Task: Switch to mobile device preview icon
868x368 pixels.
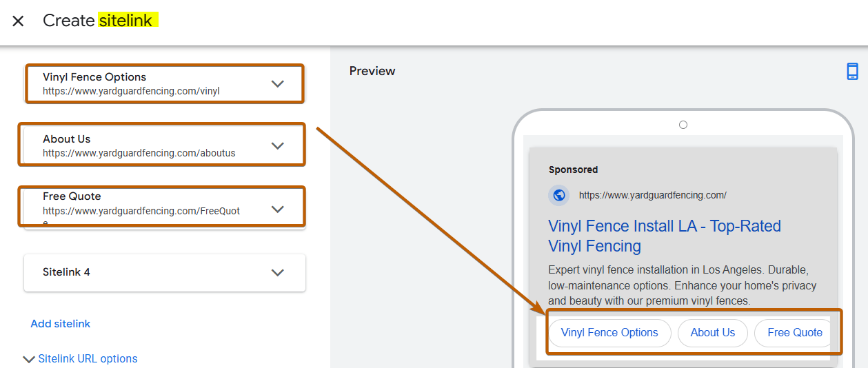Action: click(852, 72)
